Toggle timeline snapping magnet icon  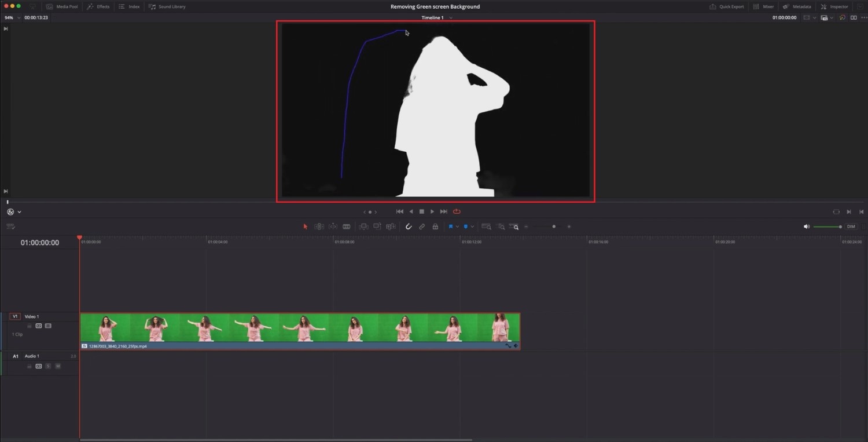409,227
